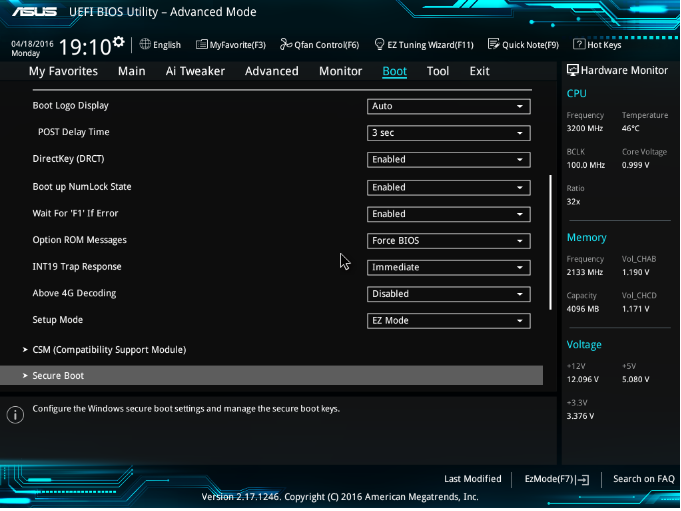Click the Hot Keys question mark icon
Image resolution: width=681 pixels, height=511 pixels.
pos(579,44)
